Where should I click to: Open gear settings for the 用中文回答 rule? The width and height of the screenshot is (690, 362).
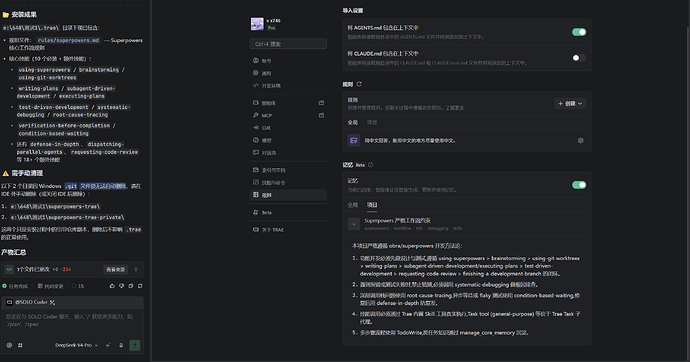tap(580, 141)
